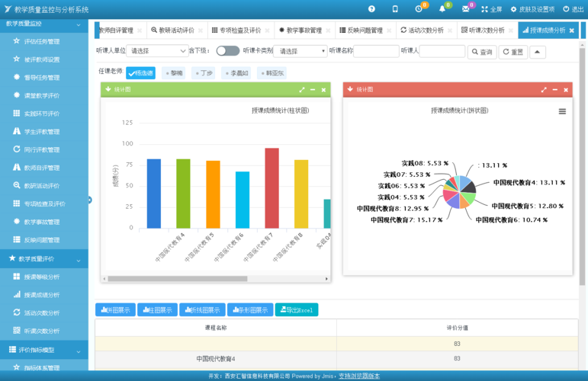
Task: Expand the green 统计图 panel to fullscreen
Action: click(302, 90)
